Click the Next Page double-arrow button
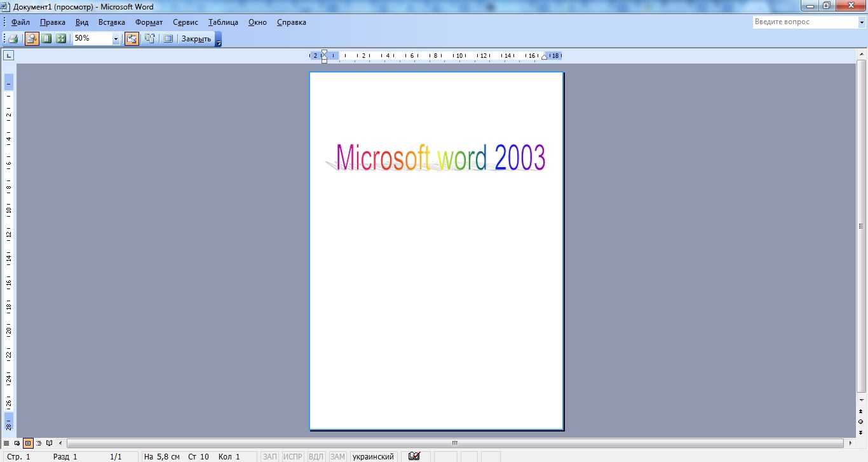The image size is (868, 462). point(862,432)
